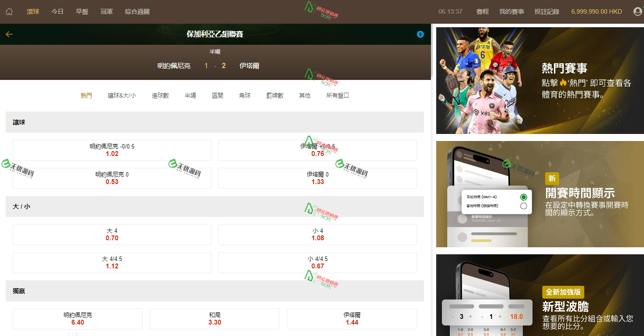Click the 熱門賽事 promo banner
The height and width of the screenshot is (336, 644).
(540, 80)
